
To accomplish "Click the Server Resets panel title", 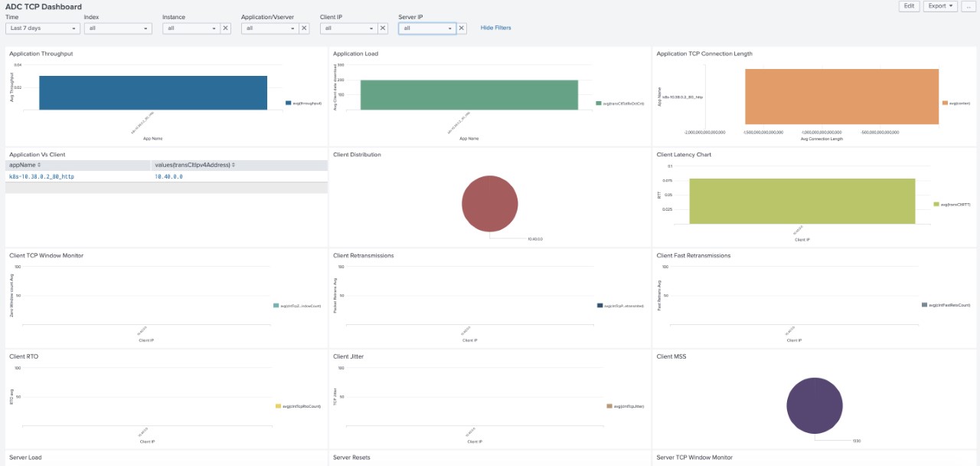I will [352, 458].
